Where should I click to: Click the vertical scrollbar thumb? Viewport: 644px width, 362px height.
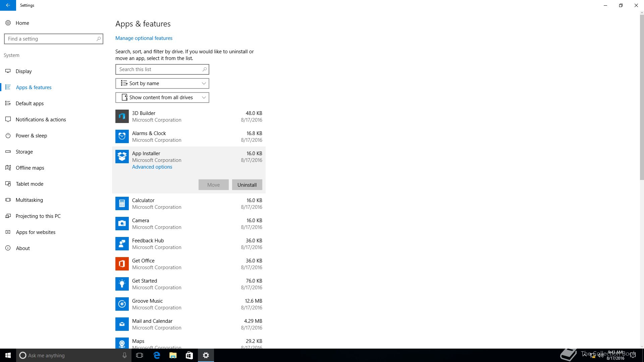point(642,97)
